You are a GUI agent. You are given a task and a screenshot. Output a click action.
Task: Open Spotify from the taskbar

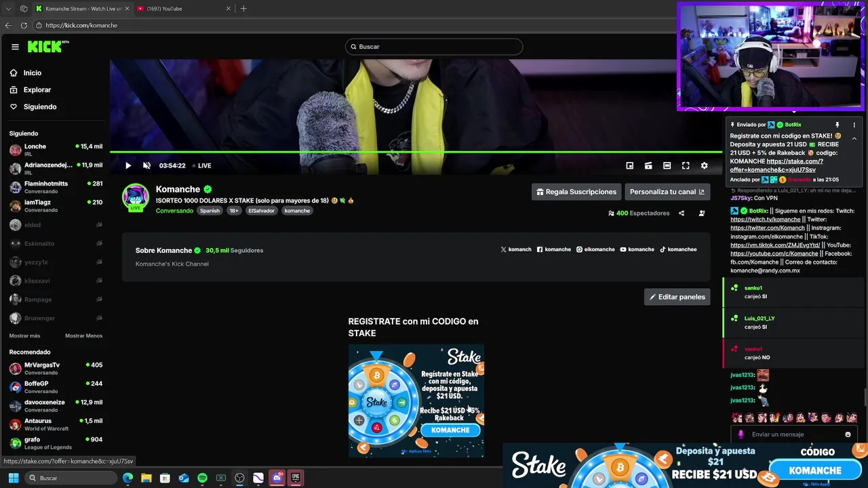[x=202, y=478]
